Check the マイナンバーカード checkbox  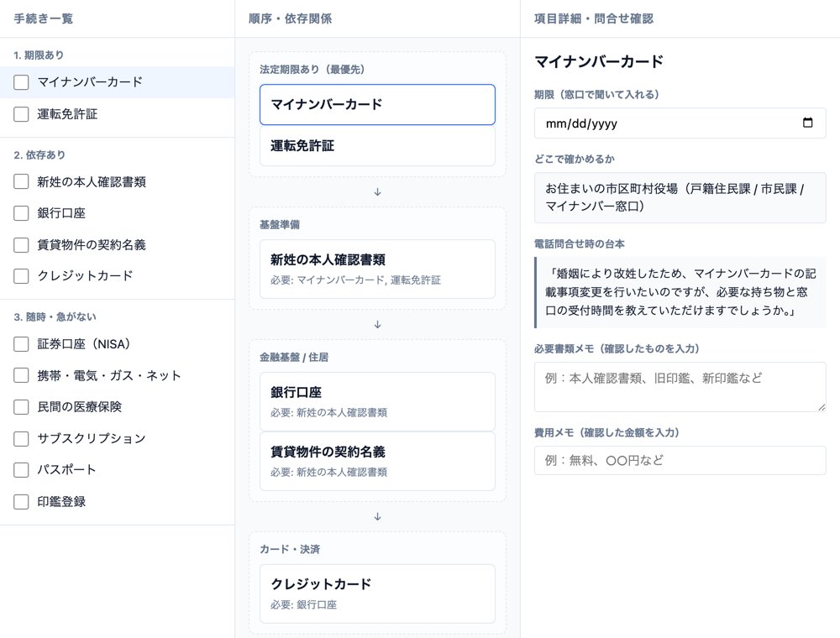[21, 82]
